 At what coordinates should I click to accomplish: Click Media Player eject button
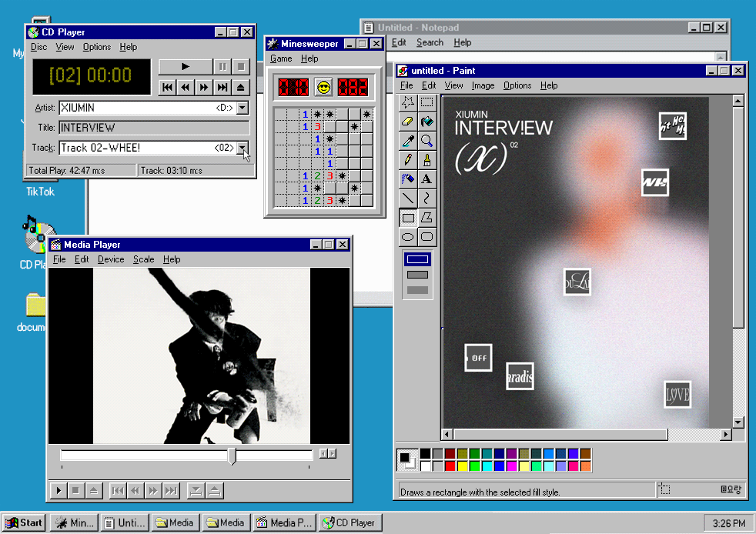tap(93, 491)
